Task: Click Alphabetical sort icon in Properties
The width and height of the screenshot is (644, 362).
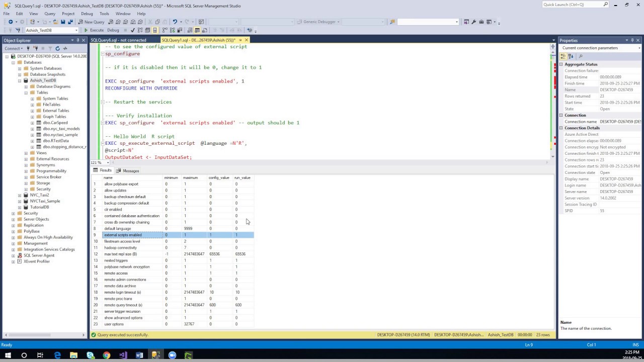Action: 572,56
